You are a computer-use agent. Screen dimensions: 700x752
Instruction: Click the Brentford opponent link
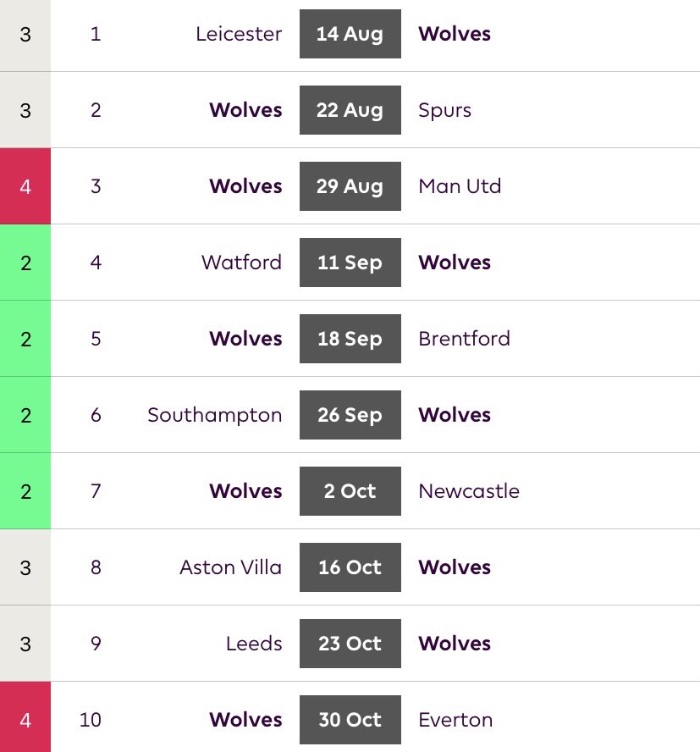pyautogui.click(x=464, y=339)
